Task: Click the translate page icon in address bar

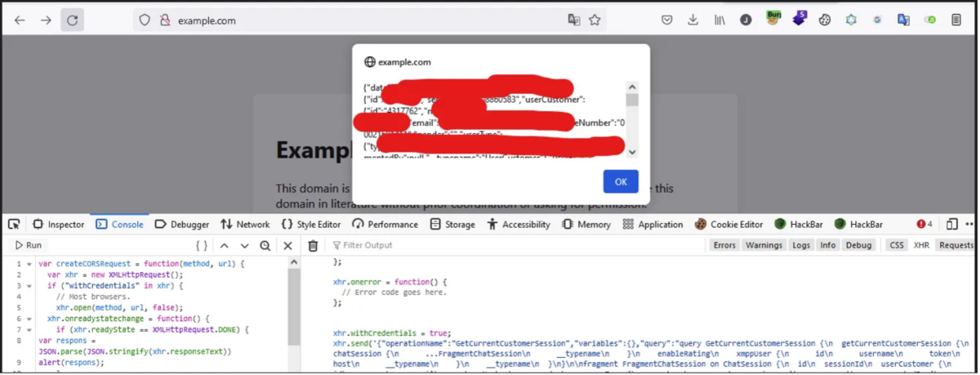Action: coord(574,20)
